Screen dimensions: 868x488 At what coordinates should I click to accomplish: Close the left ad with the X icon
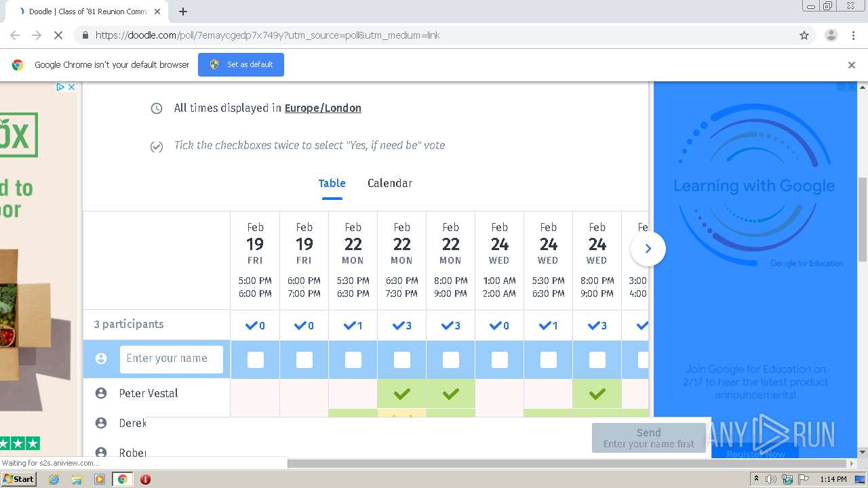pyautogui.click(x=71, y=87)
